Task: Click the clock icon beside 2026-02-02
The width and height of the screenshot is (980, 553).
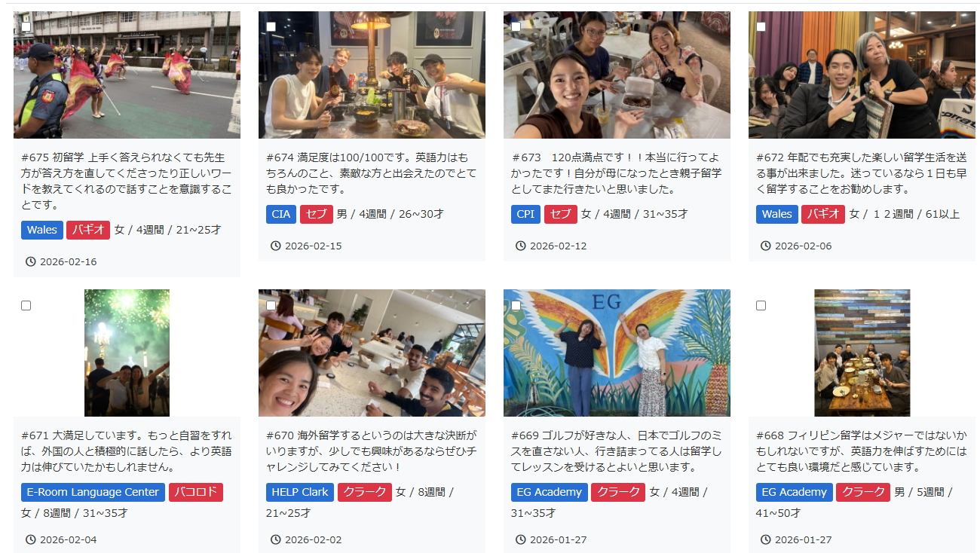Action: tap(275, 539)
